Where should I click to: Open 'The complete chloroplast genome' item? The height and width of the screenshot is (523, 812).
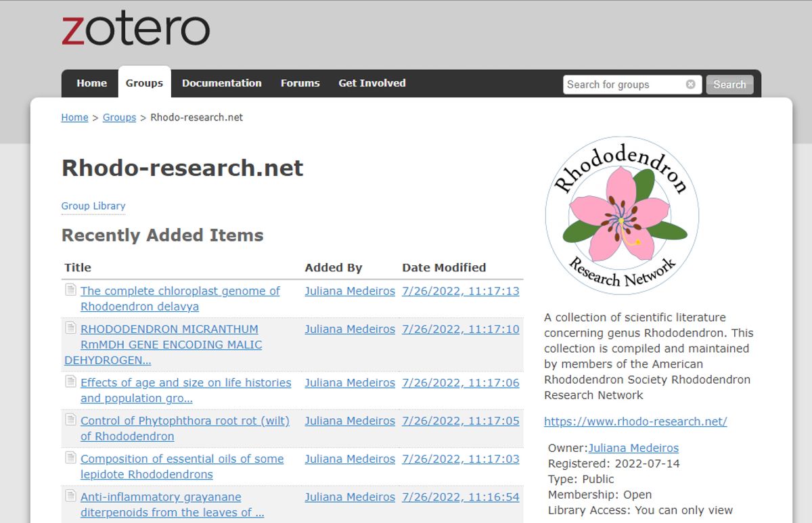coord(180,298)
